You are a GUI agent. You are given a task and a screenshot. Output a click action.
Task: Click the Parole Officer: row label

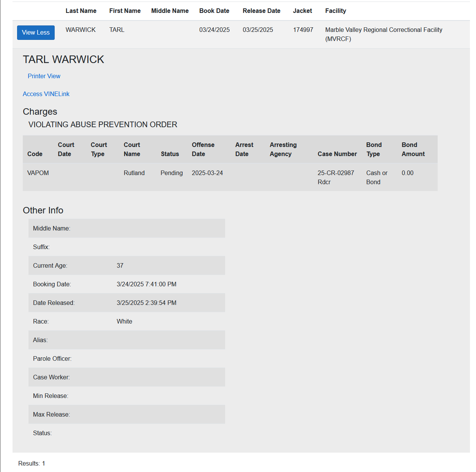click(x=52, y=358)
